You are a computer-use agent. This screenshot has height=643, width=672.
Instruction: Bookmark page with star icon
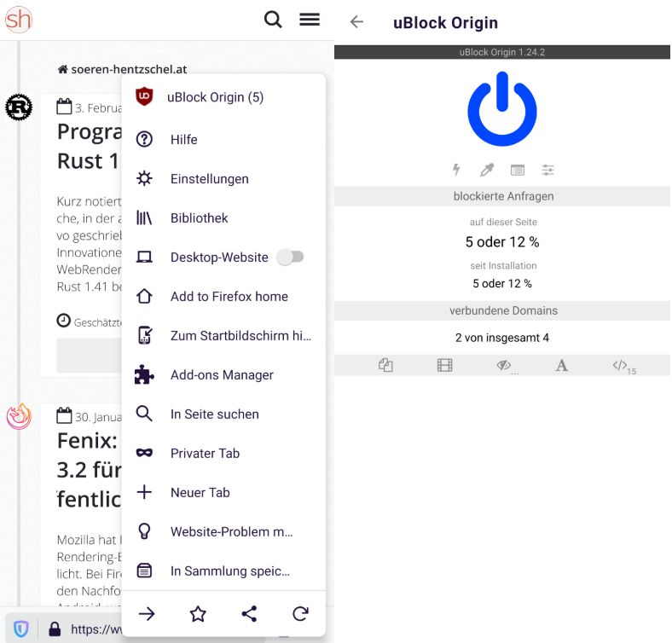(x=198, y=614)
